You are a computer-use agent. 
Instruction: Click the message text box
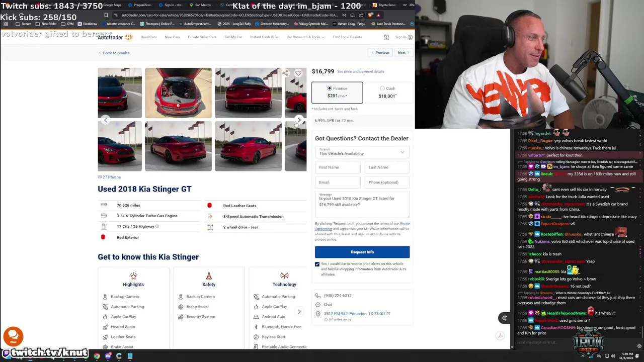click(362, 205)
